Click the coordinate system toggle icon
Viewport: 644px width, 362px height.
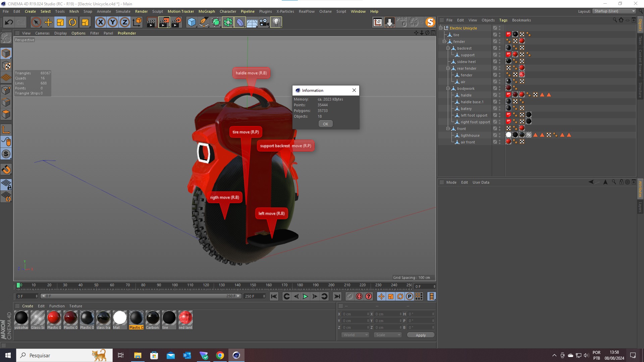137,22
